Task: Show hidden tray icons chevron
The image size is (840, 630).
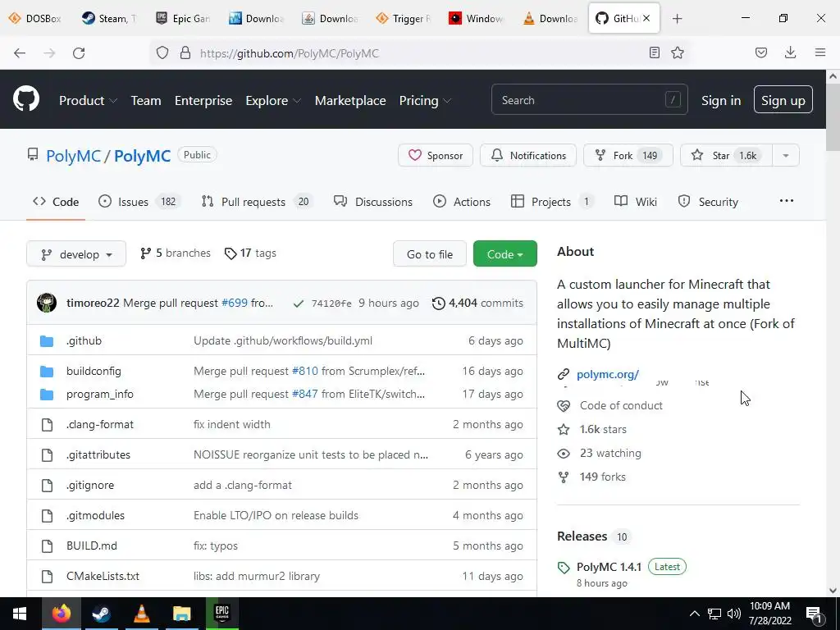Action: (x=694, y=614)
